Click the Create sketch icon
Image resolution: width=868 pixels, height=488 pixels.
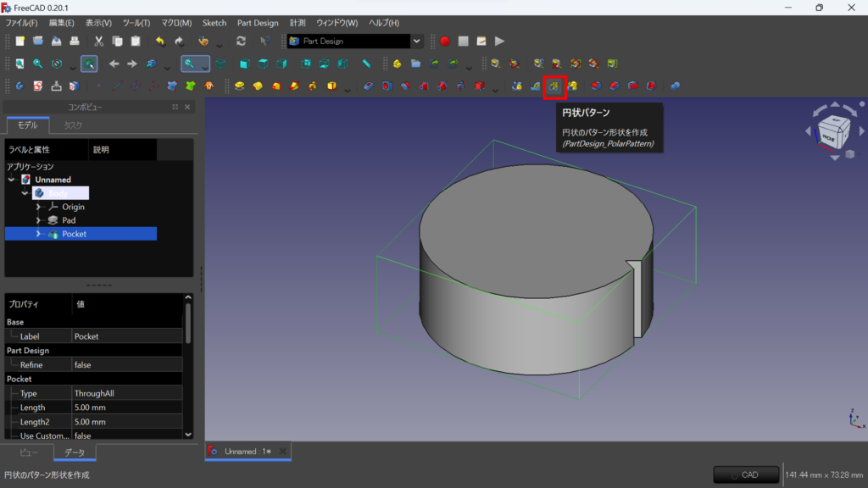[x=37, y=86]
